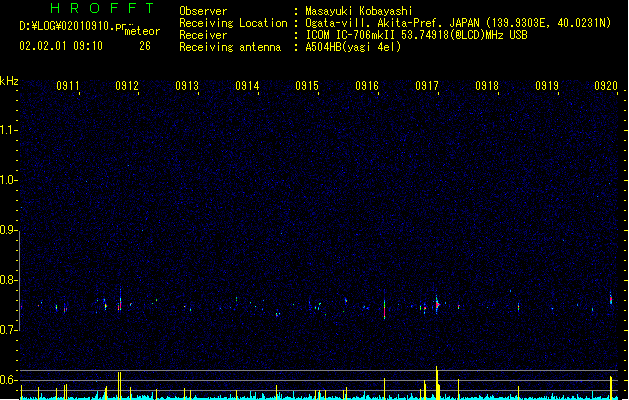The width and height of the screenshot is (629, 400).
Task: Click the 0917 time marker
Action: tap(427, 86)
